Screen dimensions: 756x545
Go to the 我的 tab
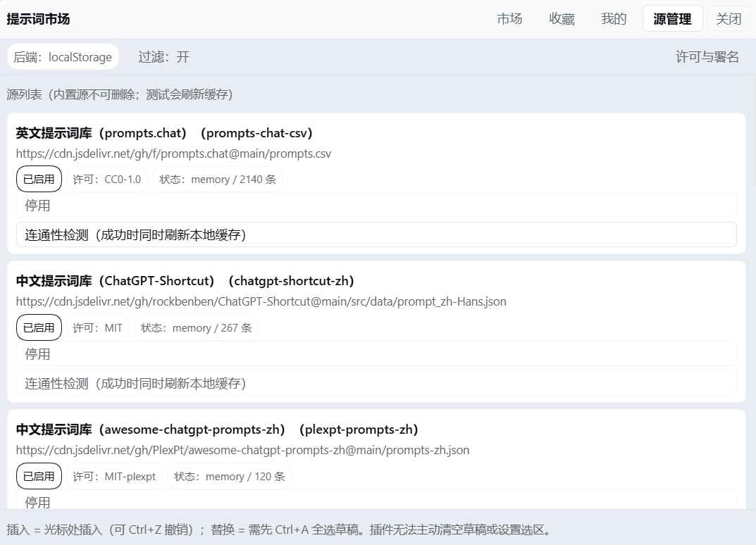[613, 19]
